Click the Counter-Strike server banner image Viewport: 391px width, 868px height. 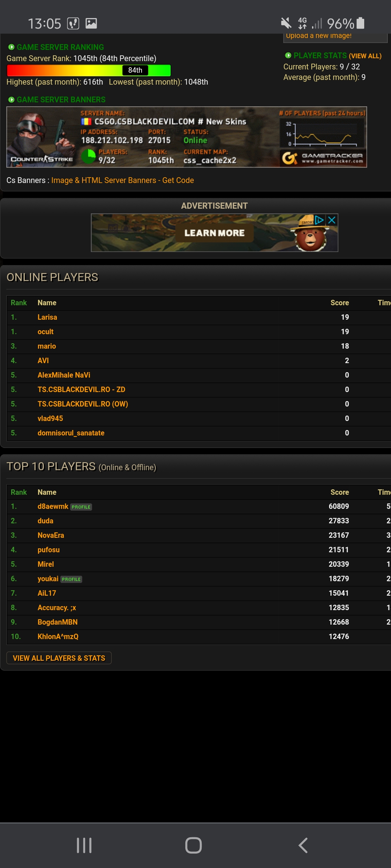[187, 137]
